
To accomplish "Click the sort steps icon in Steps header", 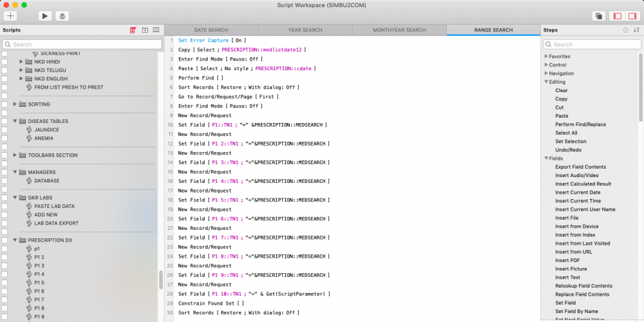I will coord(636,30).
